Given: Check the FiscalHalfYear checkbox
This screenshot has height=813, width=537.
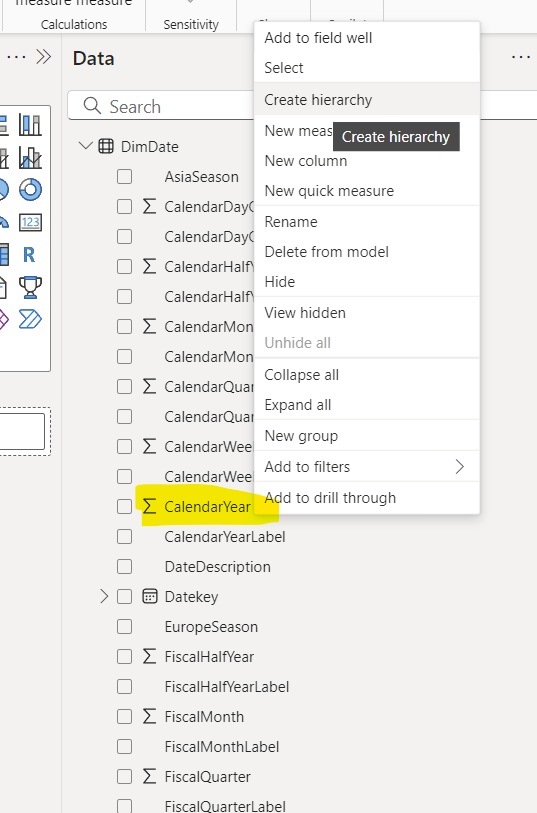Looking at the screenshot, I should [124, 657].
